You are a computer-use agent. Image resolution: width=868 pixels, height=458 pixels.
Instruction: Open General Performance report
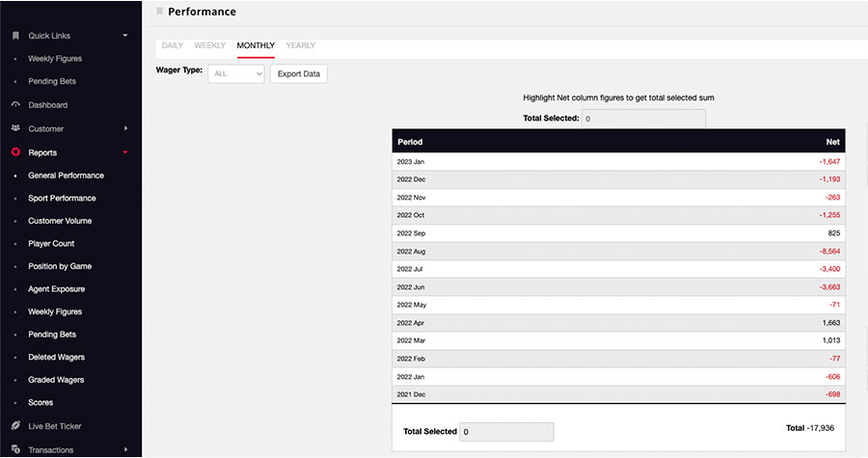[x=66, y=175]
